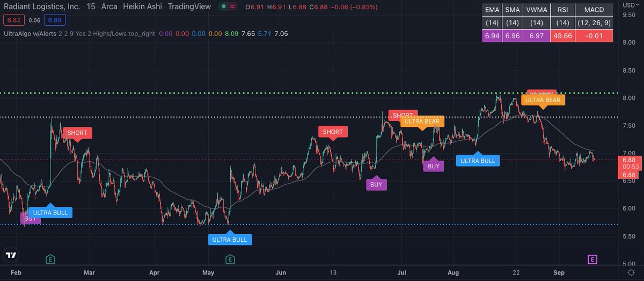Click the 49.66 RSI value cell
644x281 pixels.
tap(562, 35)
